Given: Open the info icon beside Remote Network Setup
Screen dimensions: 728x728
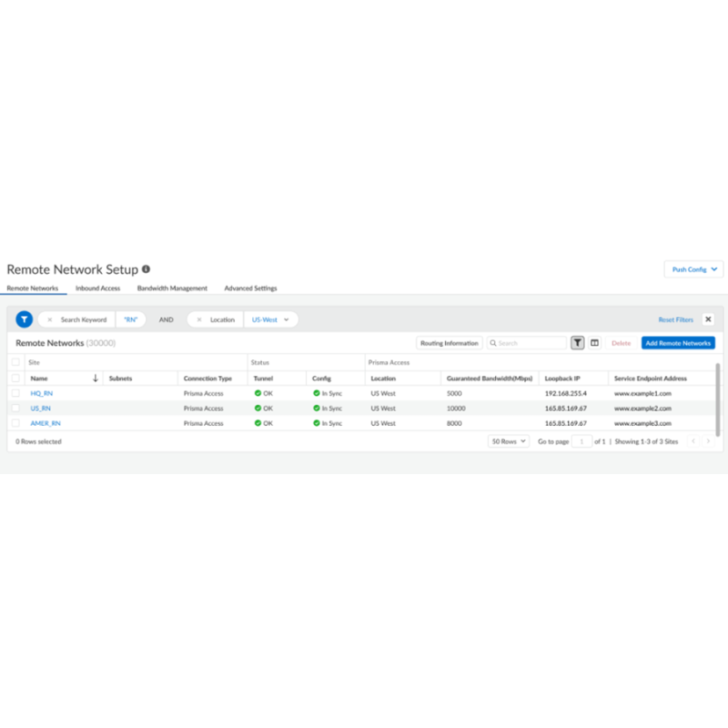Looking at the screenshot, I should click(x=146, y=269).
